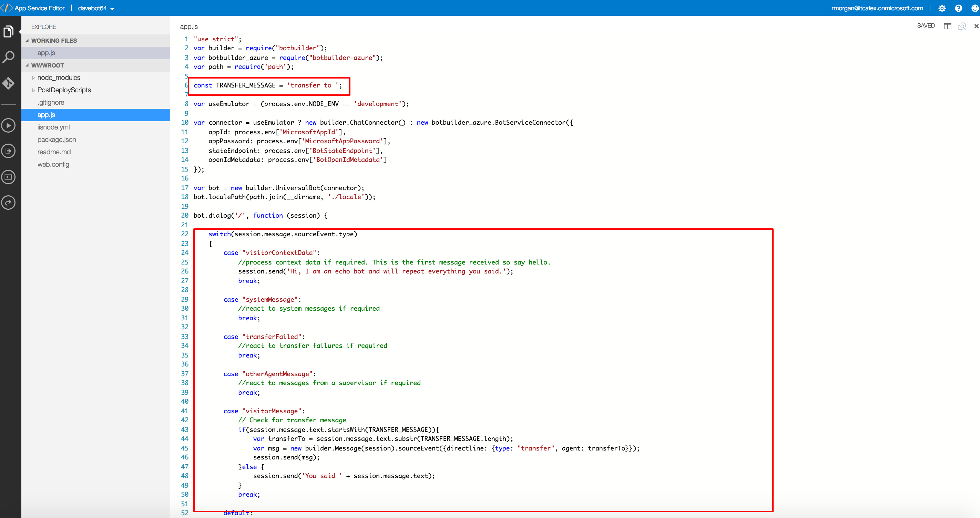Click the preview icon next to split editor

pyautogui.click(x=962, y=26)
